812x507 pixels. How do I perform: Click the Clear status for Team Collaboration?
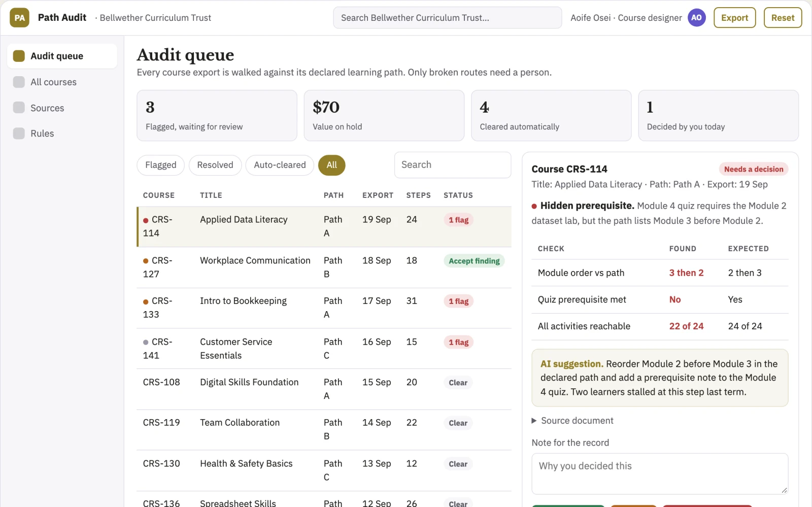[458, 423]
